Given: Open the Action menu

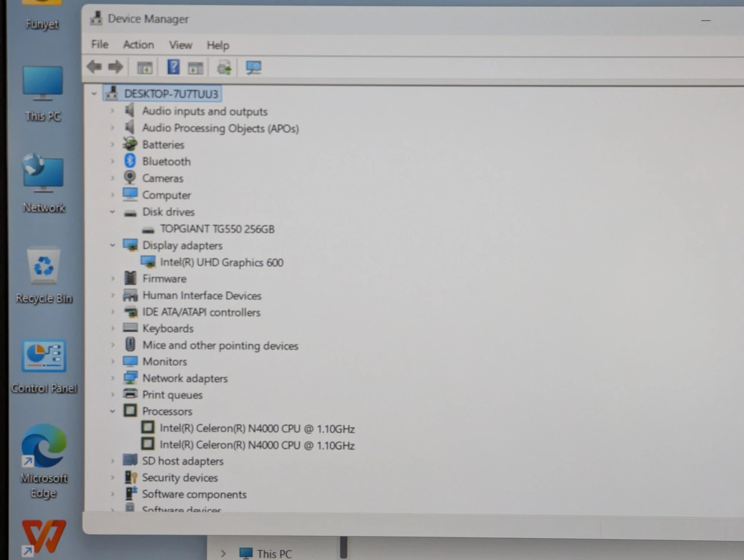Looking at the screenshot, I should 139,45.
